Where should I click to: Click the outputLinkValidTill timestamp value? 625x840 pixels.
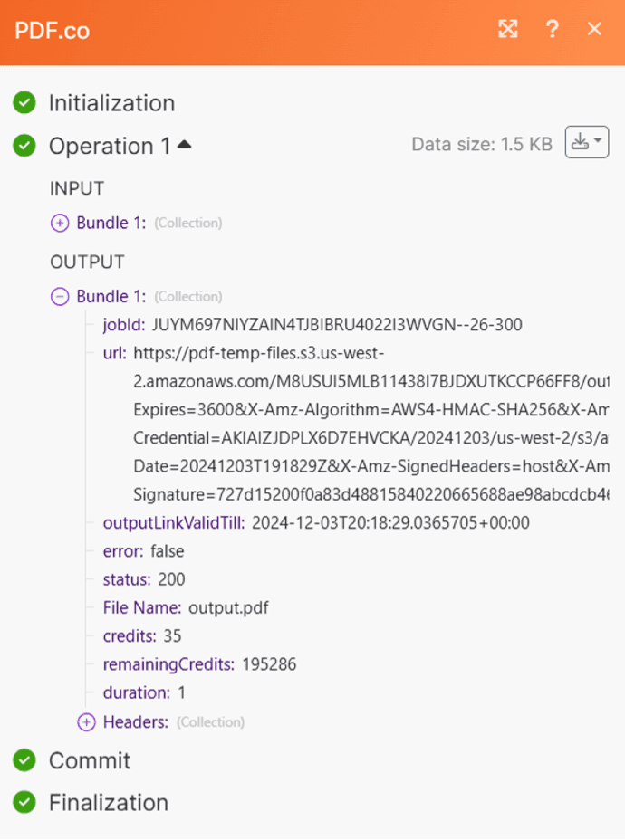(x=390, y=522)
